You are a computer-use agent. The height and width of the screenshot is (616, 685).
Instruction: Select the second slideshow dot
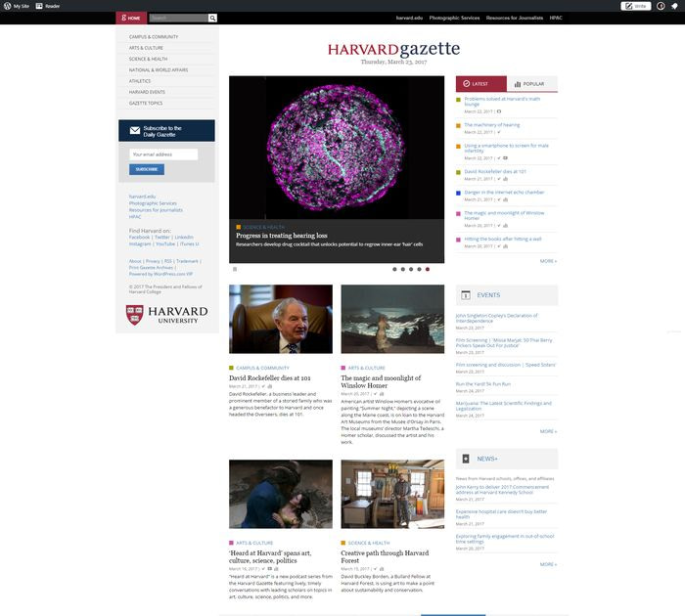(x=403, y=269)
